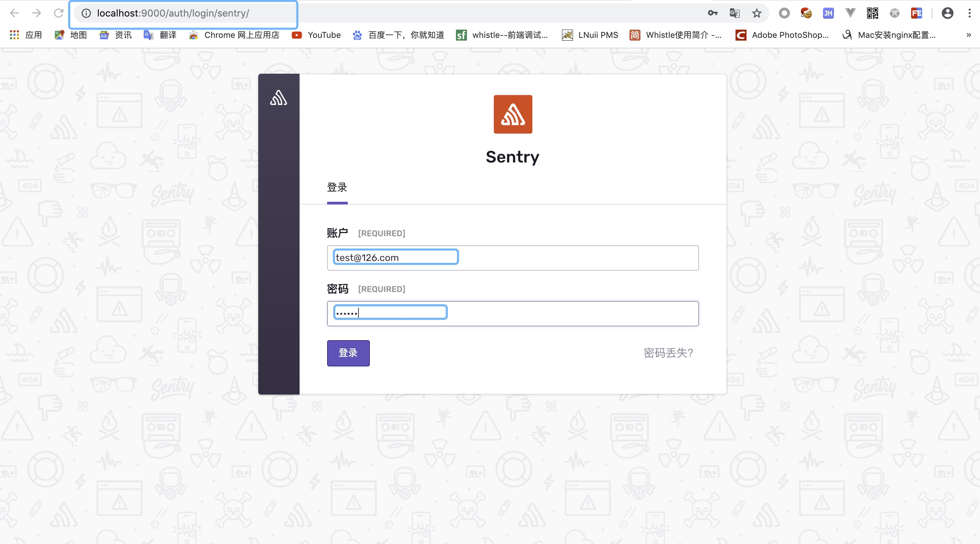
Task: Click the 密码丢失? link
Action: (668, 353)
